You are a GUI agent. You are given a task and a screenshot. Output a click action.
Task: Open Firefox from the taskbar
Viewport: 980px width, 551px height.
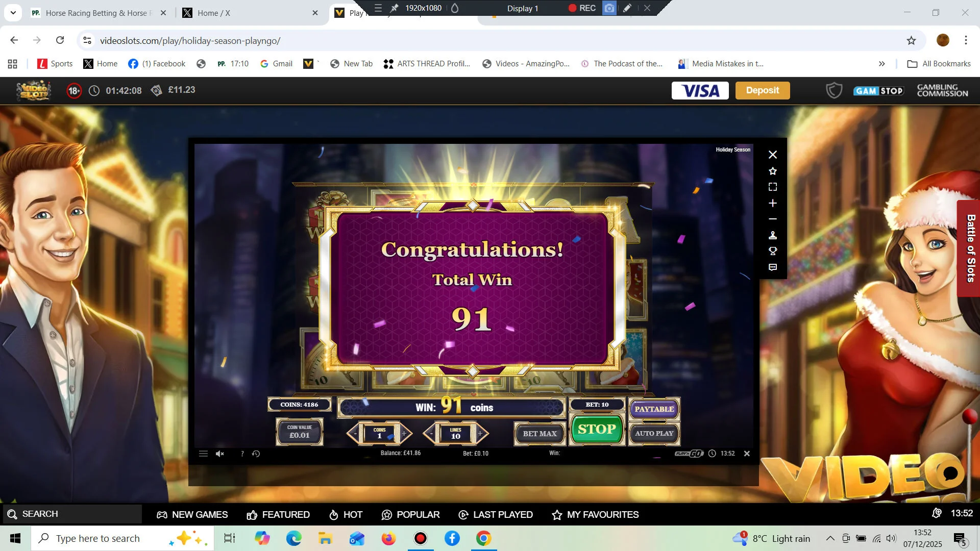(x=388, y=538)
